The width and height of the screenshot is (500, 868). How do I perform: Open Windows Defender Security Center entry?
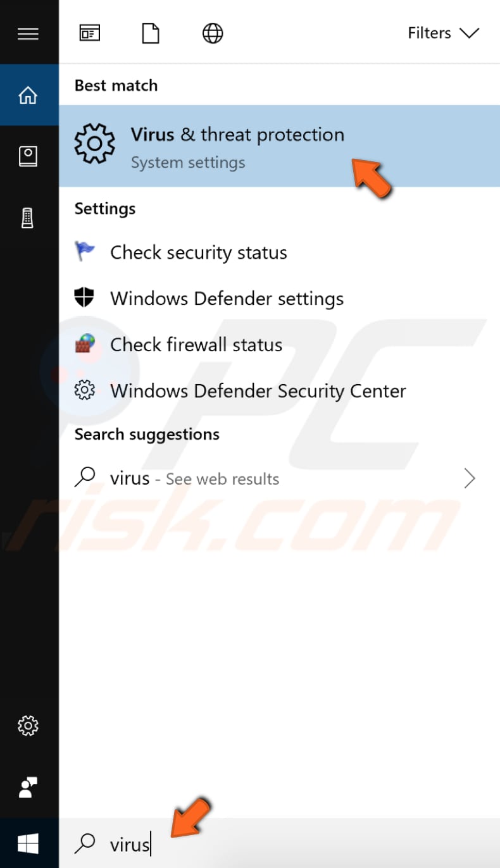[x=258, y=391]
